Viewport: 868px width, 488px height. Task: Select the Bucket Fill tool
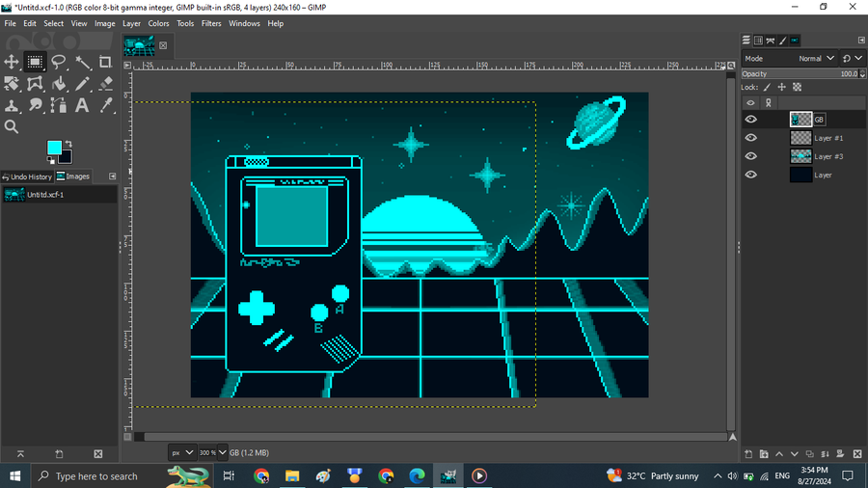click(58, 84)
